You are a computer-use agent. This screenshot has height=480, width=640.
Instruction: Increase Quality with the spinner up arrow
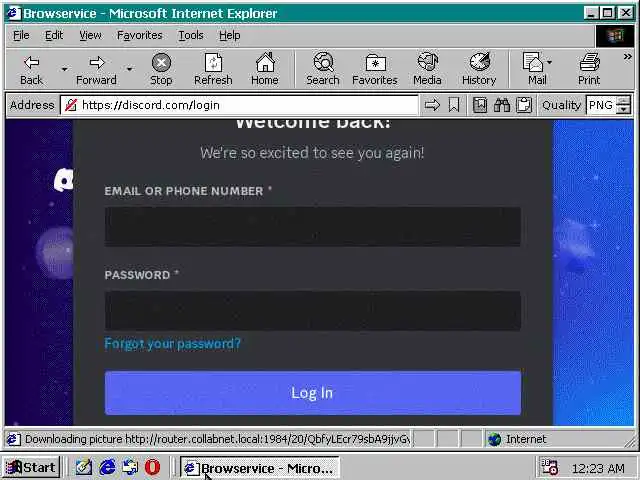[623, 101]
